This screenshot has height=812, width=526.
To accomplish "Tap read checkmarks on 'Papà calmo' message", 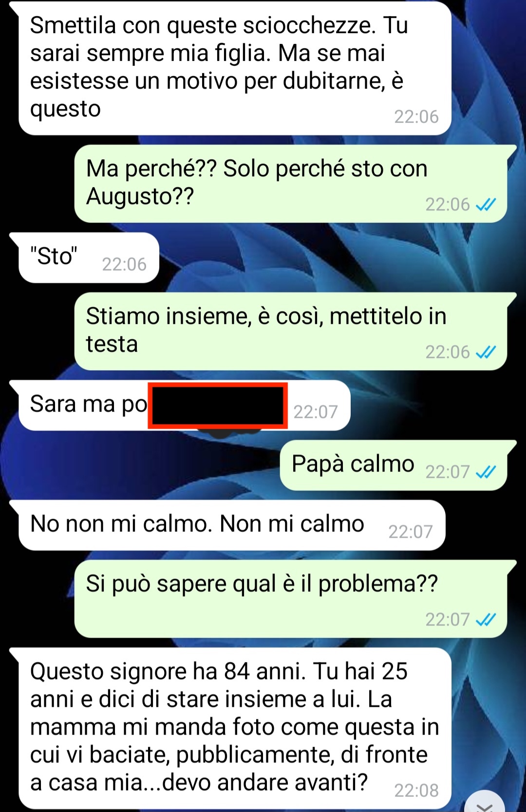I will (486, 472).
